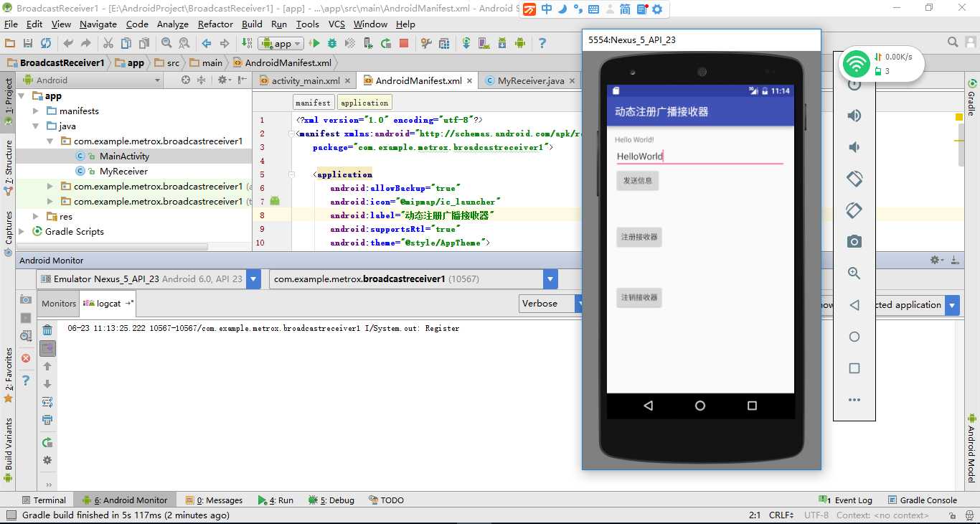Viewport: 980px width, 524px height.
Task: Open the 5: Debug tool window
Action: coord(331,500)
